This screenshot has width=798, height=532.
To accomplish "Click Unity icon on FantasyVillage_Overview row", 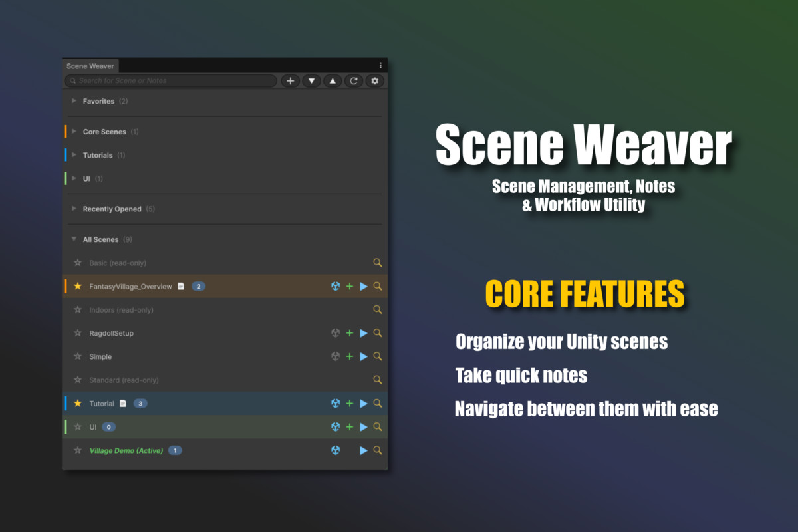I will (x=336, y=286).
